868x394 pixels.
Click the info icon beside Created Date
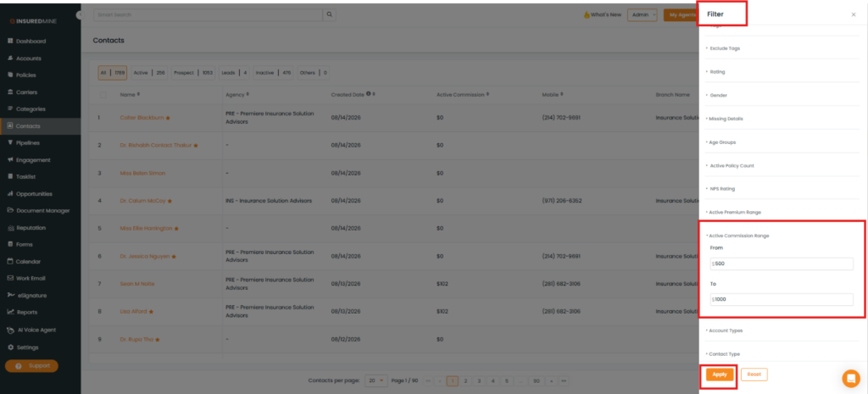[369, 94]
